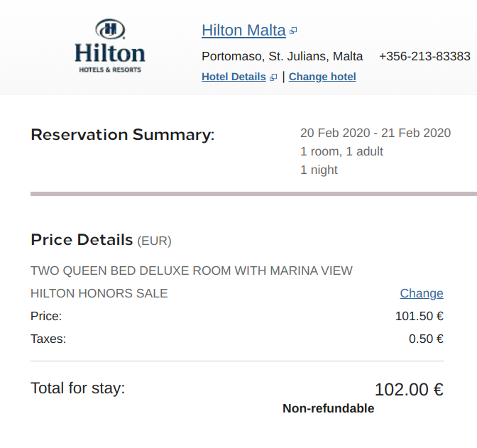
Task: Click the Portomaso, St. Julians address text
Action: (x=282, y=56)
